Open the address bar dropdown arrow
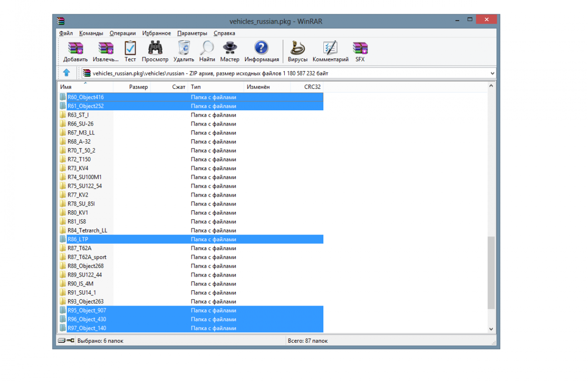The width and height of the screenshot is (588, 382). 492,73
